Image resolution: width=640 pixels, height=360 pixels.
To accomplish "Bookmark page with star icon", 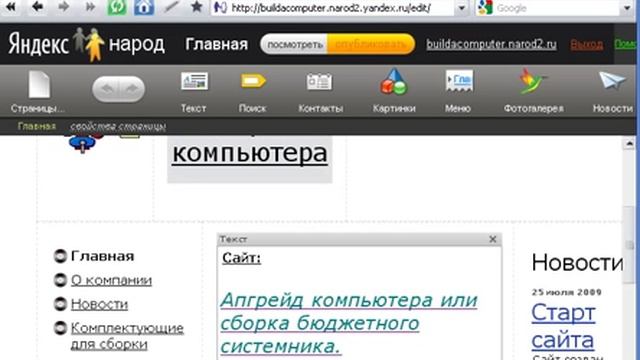I will tap(197, 6).
